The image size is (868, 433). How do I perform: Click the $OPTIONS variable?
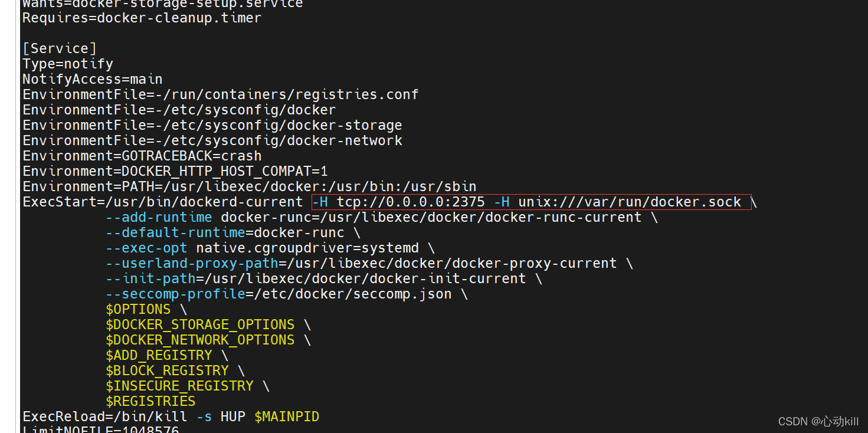click(138, 309)
